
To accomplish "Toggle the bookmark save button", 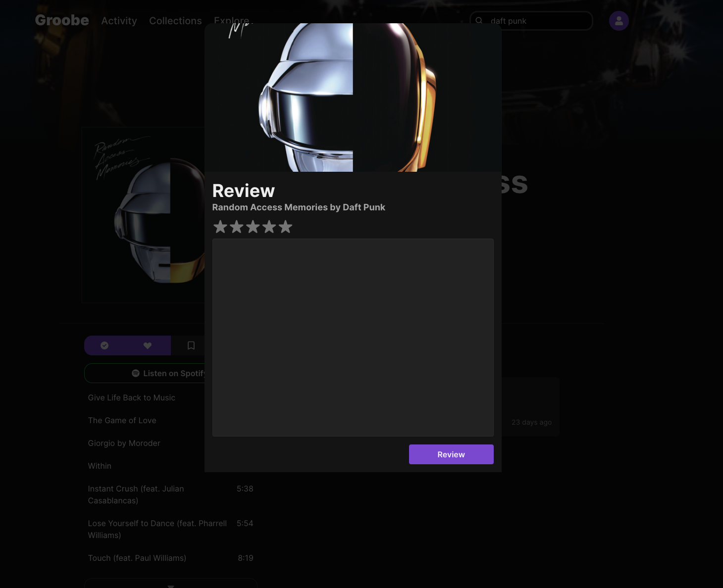I will tap(191, 345).
